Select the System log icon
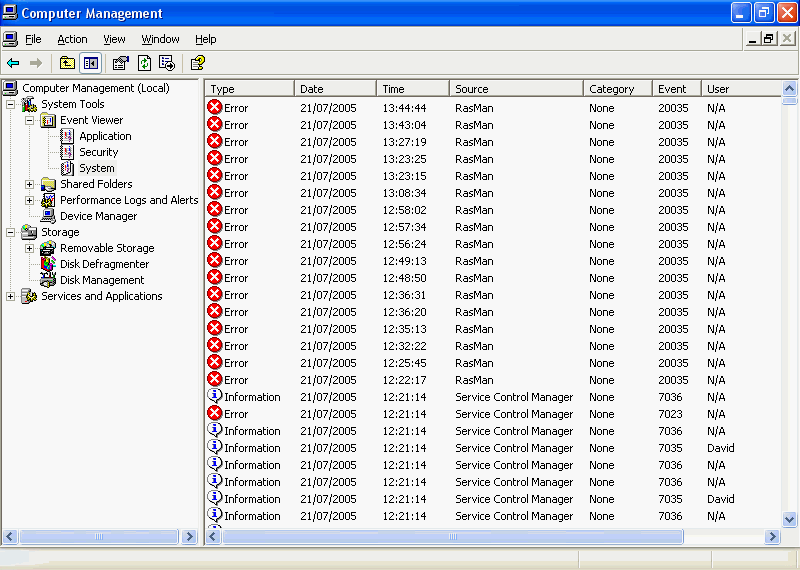The height and width of the screenshot is (570, 800). pos(67,168)
